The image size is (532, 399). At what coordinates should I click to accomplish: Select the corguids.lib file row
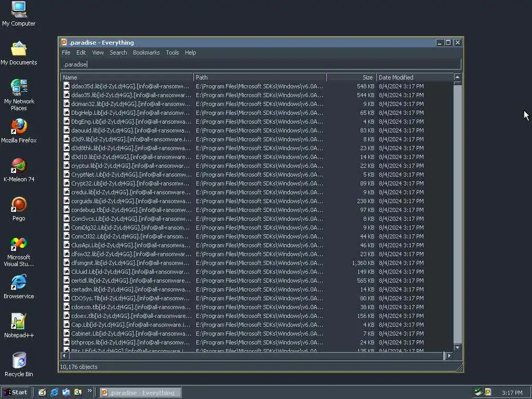tap(257, 201)
